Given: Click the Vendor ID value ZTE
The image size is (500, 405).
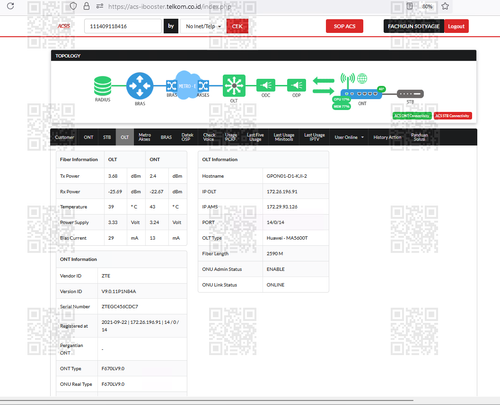Looking at the screenshot, I should [106, 276].
